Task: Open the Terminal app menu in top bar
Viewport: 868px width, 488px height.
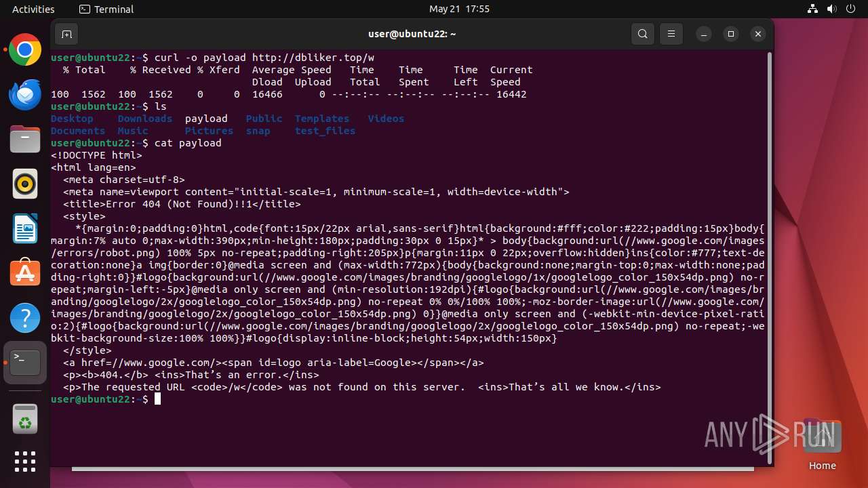Action: pyautogui.click(x=106, y=9)
